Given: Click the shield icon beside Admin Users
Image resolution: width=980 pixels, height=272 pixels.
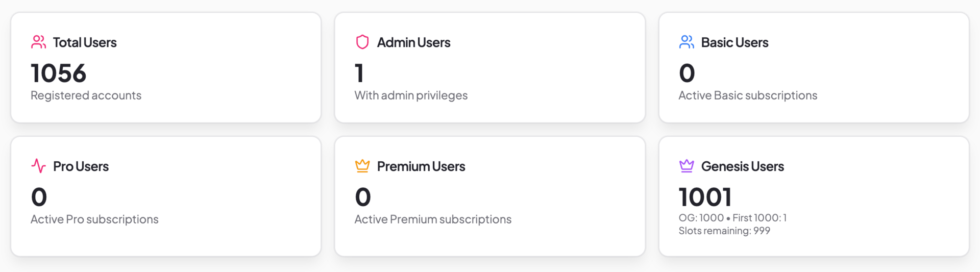Looking at the screenshot, I should [362, 42].
